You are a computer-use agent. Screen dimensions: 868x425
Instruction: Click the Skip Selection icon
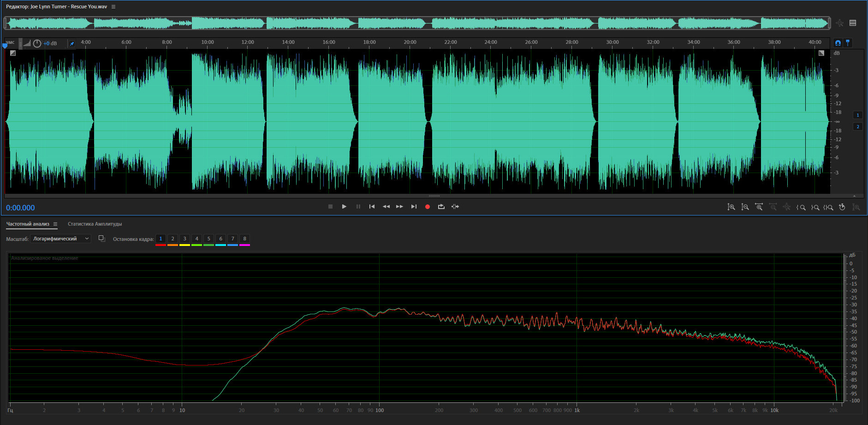pos(455,207)
